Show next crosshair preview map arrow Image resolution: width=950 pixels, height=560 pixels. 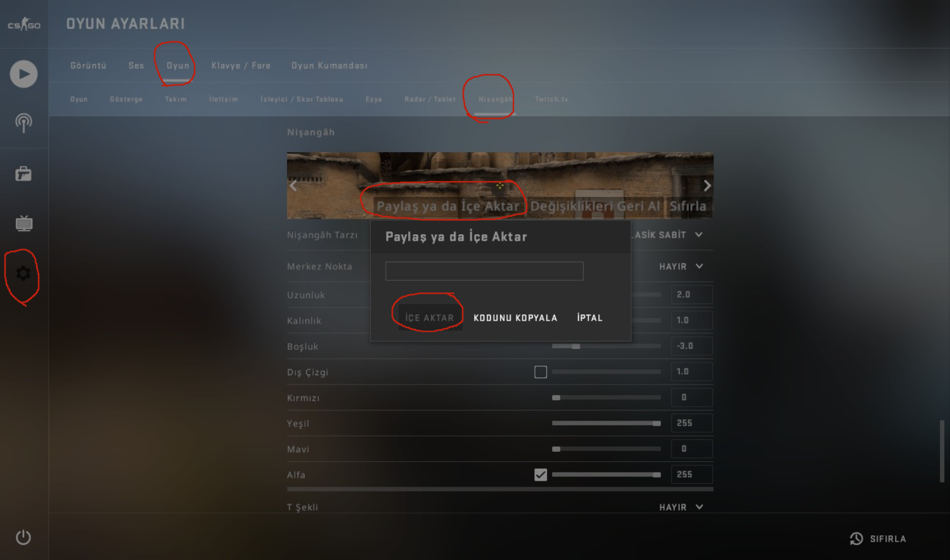point(707,186)
